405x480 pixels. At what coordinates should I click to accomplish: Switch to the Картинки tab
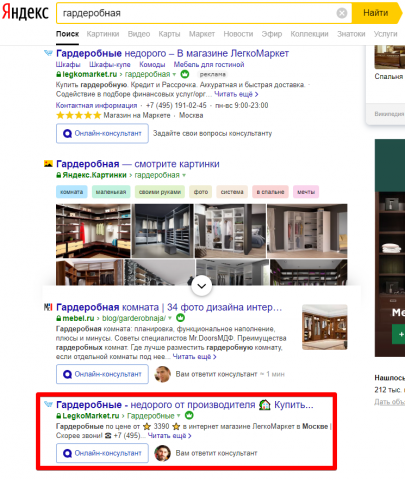(x=103, y=34)
